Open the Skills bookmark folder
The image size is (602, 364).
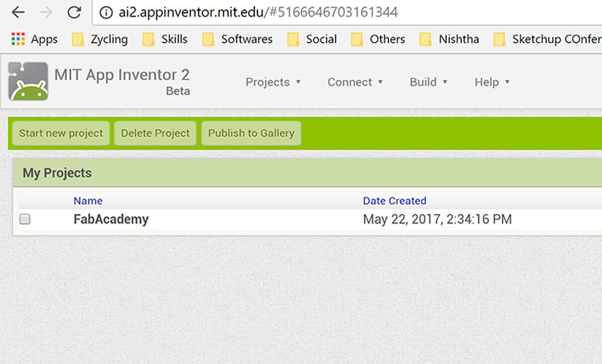(x=165, y=39)
